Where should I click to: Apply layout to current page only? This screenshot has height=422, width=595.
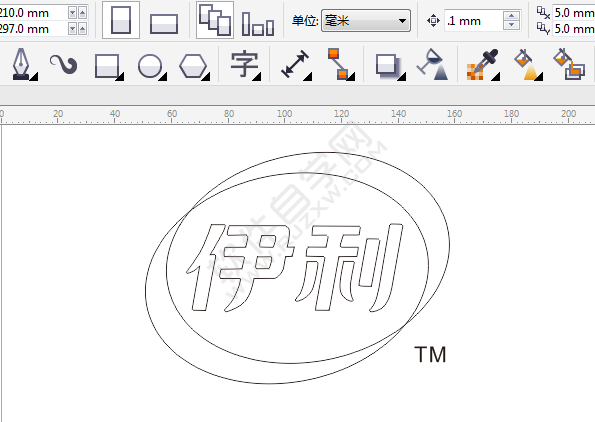(258, 24)
